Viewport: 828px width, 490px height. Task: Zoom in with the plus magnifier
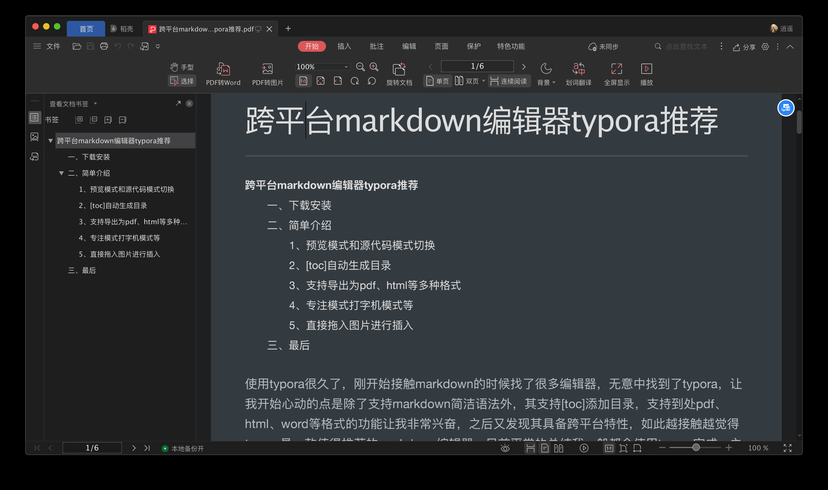pos(374,67)
